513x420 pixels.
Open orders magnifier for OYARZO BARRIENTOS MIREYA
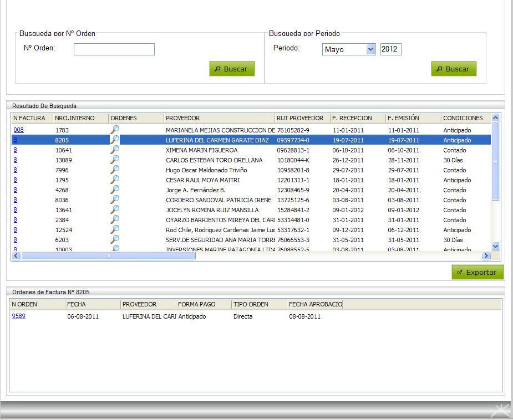coord(115,219)
